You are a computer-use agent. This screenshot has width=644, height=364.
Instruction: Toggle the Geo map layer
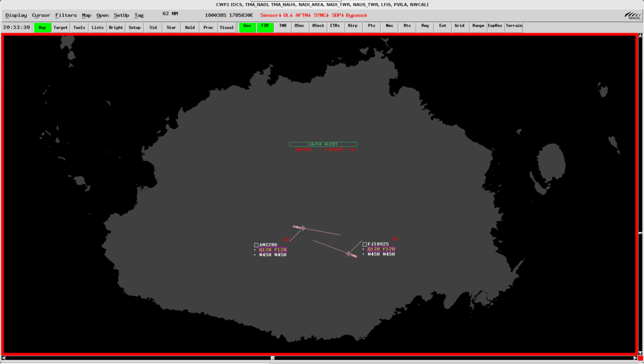pyautogui.click(x=247, y=28)
